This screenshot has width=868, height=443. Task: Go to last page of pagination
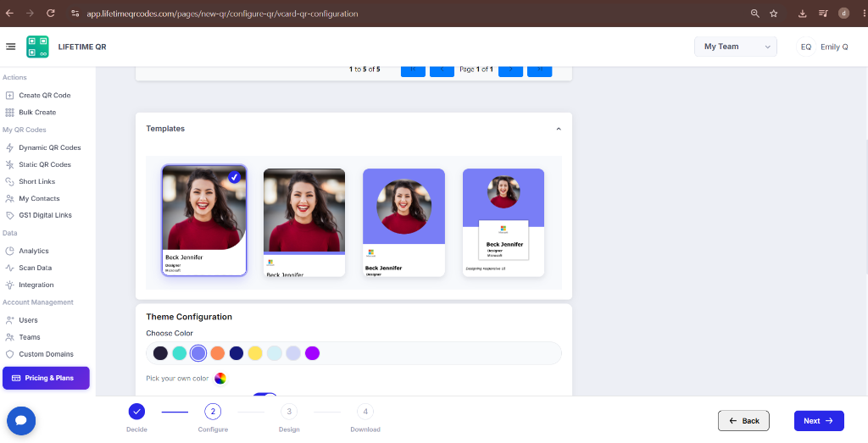coord(540,71)
